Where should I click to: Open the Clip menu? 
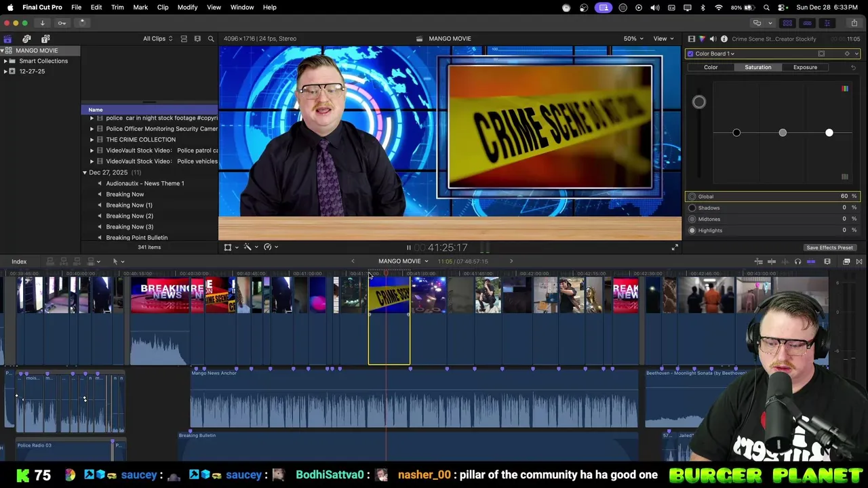163,7
